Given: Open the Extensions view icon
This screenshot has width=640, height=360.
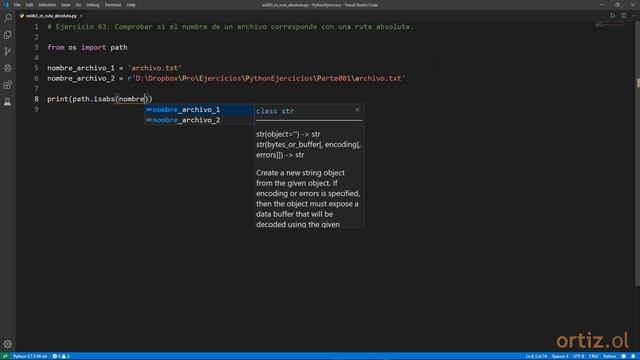Looking at the screenshot, I should tap(8, 85).
